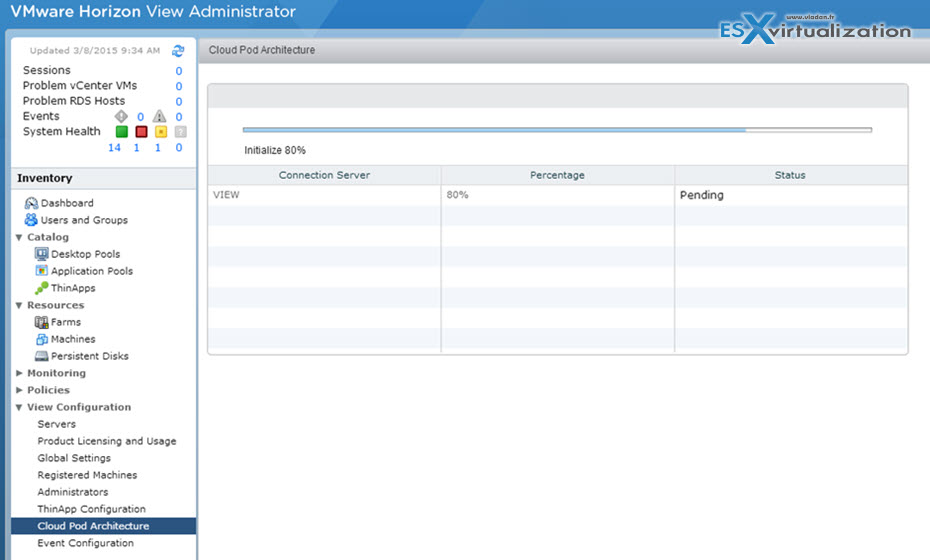Open Global Settings

(x=74, y=458)
